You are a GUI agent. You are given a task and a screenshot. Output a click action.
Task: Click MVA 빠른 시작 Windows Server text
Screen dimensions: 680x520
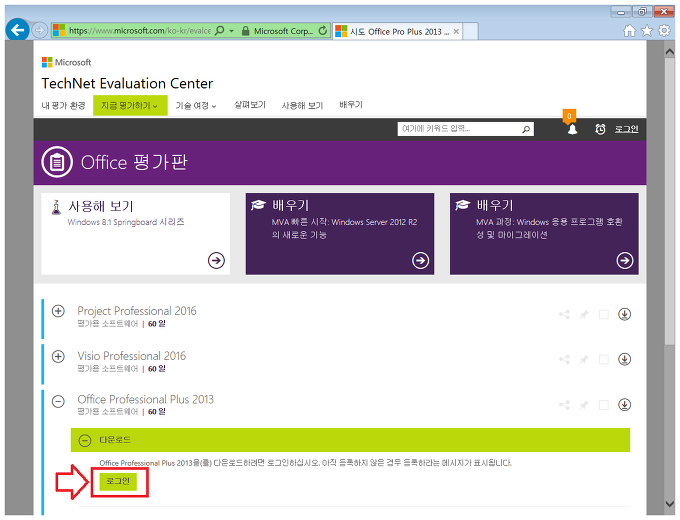(x=344, y=229)
